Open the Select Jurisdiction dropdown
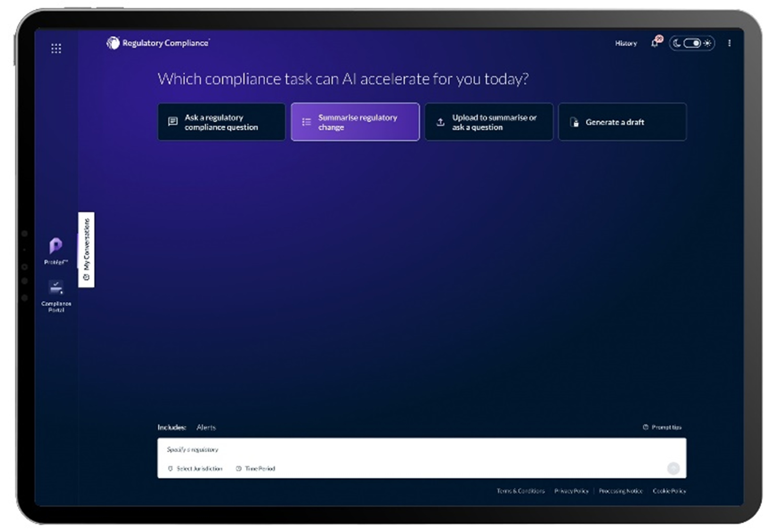Viewport: 777px width, 532px height. tap(195, 468)
